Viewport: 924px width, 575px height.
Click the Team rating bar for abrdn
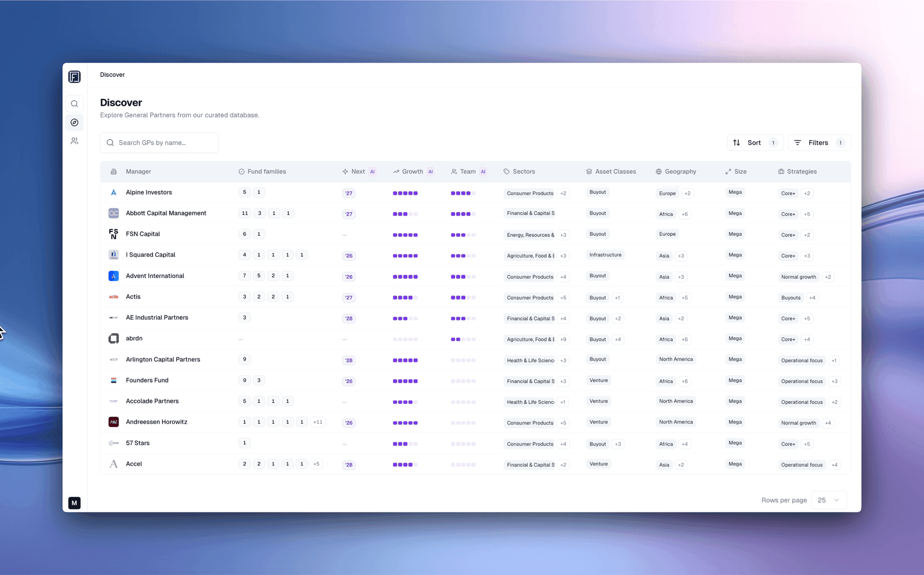coord(463,340)
